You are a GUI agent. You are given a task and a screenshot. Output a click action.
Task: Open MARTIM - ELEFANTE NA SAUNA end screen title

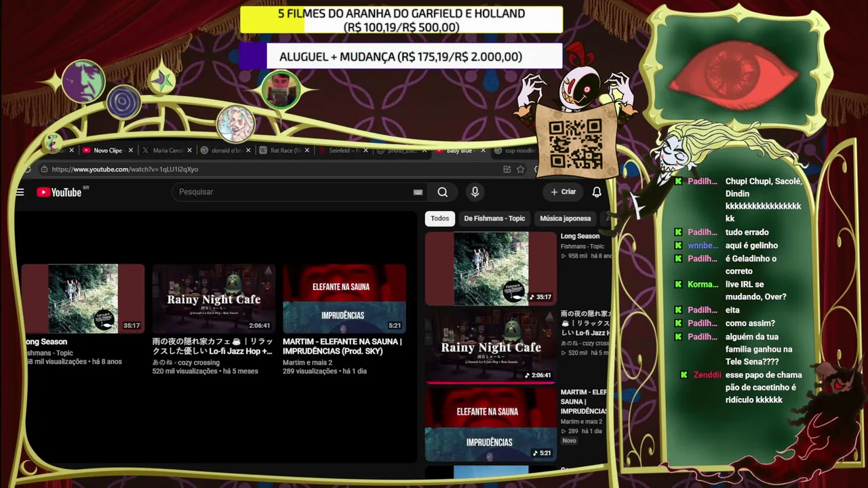point(342,346)
